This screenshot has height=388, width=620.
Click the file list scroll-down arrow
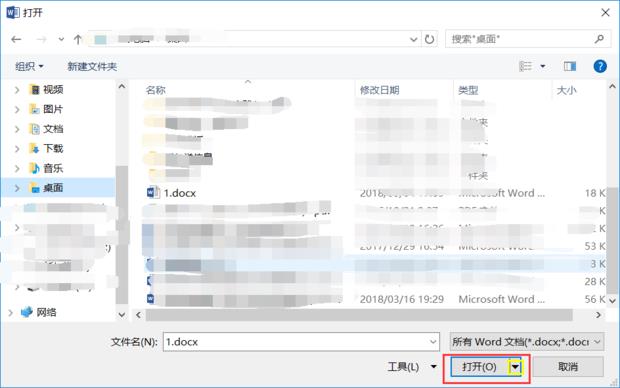612,301
